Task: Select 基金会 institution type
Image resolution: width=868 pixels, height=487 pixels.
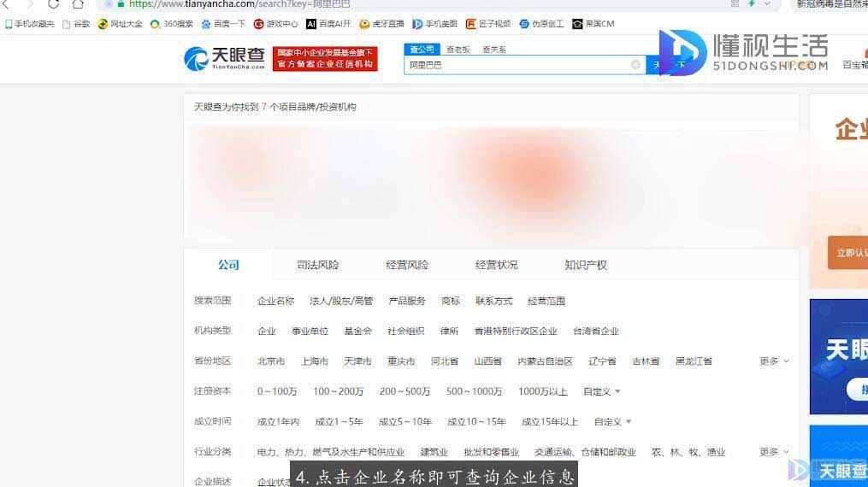Action: (x=357, y=332)
